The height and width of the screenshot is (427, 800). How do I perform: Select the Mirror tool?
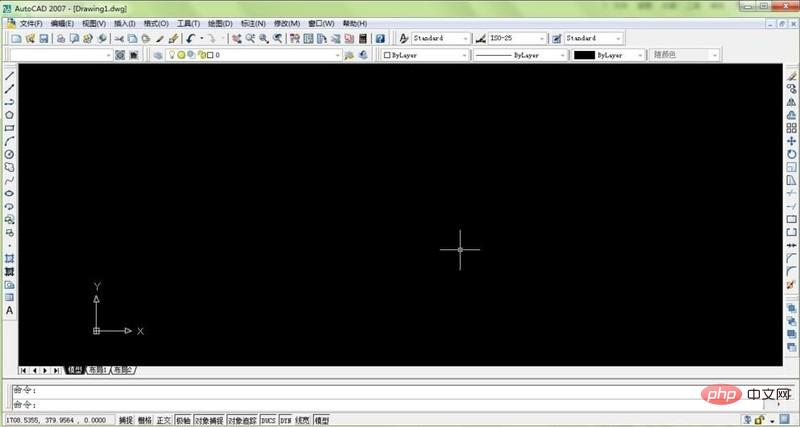click(791, 102)
